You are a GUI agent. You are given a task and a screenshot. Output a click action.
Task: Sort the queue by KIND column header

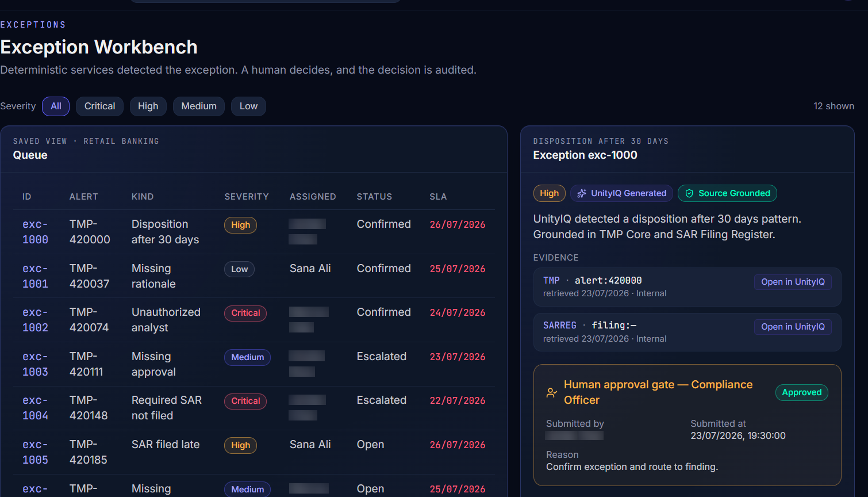coord(143,197)
